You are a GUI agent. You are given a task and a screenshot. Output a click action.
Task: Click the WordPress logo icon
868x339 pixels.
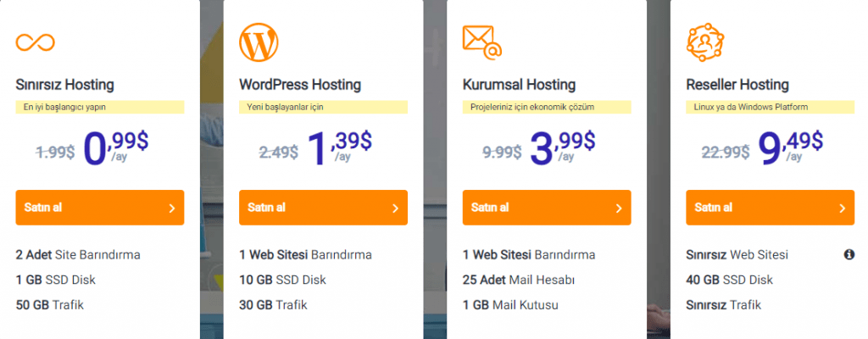pos(259,42)
